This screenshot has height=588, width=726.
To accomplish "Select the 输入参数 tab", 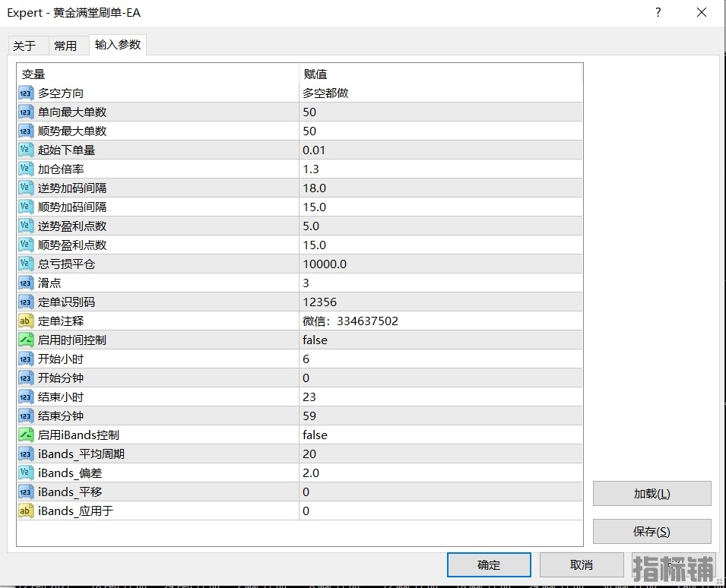I will [118, 45].
